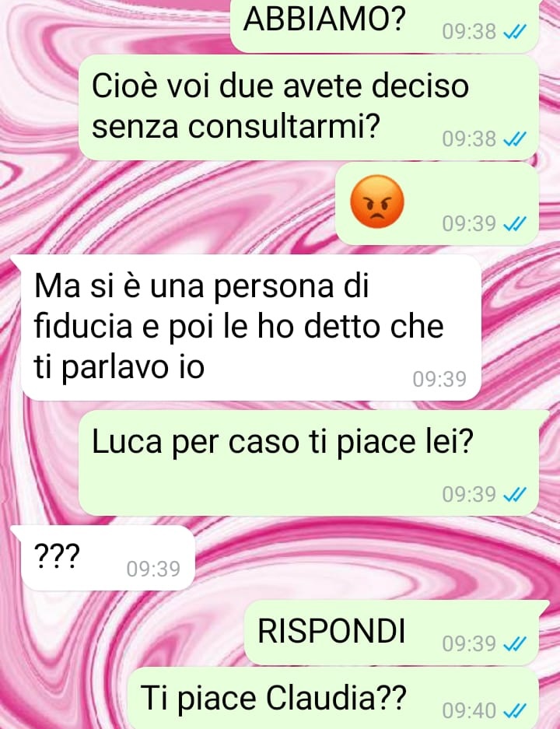Select the received '???' message
Viewport: 560px width, 729px height.
point(108,558)
